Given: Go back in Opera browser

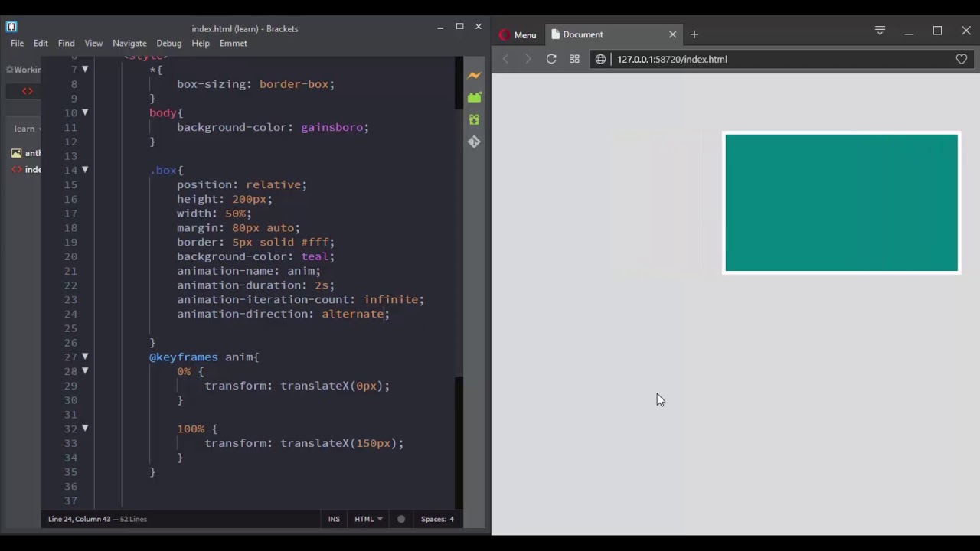Looking at the screenshot, I should pos(505,59).
